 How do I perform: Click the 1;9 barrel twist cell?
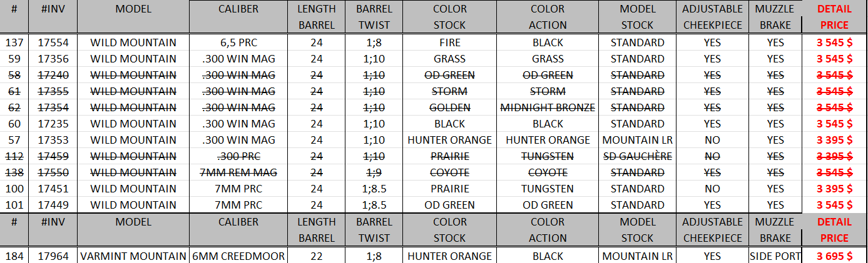(x=374, y=172)
